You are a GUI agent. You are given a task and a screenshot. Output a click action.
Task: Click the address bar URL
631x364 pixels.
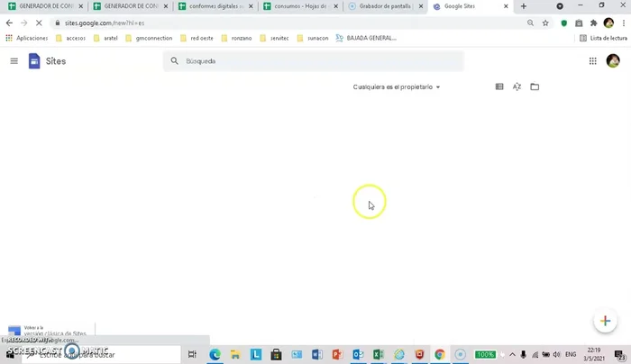105,23
